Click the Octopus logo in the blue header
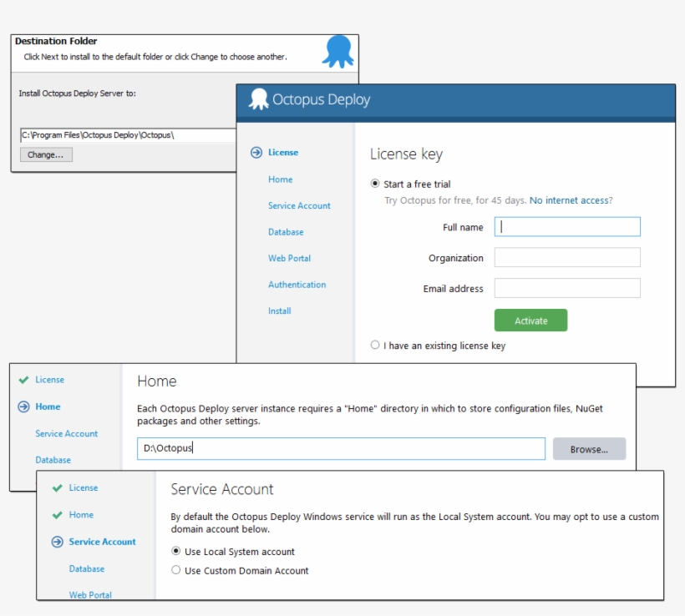This screenshot has height=616, width=685. 259,99
